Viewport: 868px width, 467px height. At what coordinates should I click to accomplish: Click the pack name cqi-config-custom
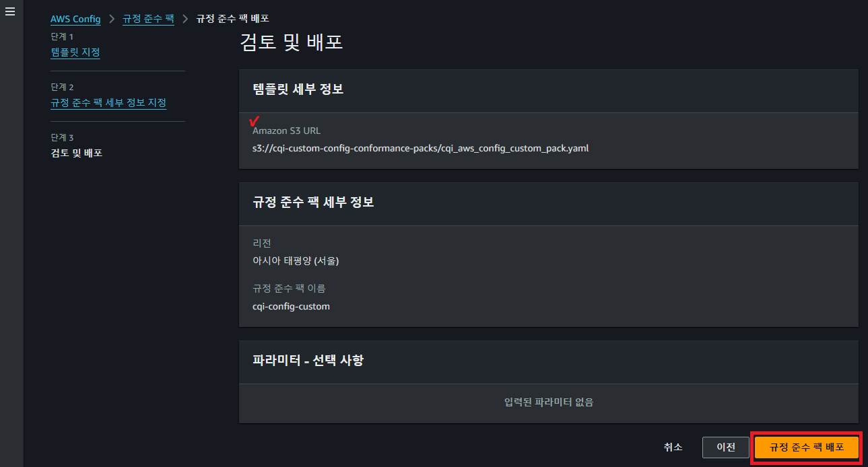[x=291, y=306]
